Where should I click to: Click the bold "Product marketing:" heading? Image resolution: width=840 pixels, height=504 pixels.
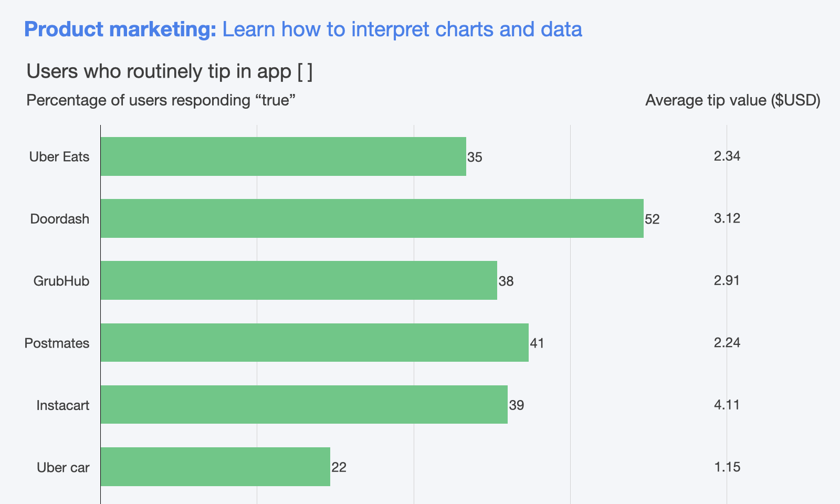click(120, 29)
